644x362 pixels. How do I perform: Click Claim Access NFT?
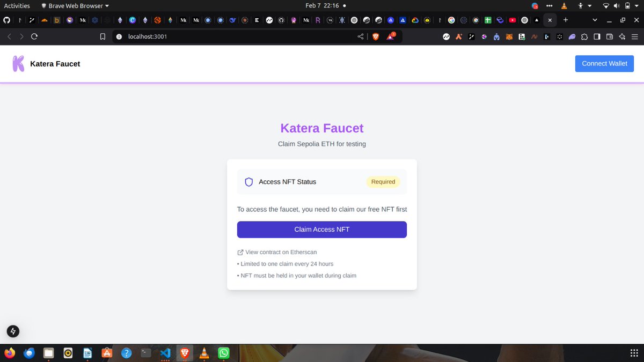321,230
